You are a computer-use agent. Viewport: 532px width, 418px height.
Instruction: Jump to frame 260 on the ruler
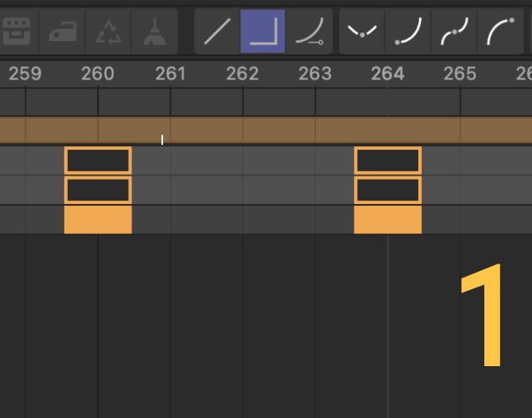click(x=98, y=74)
